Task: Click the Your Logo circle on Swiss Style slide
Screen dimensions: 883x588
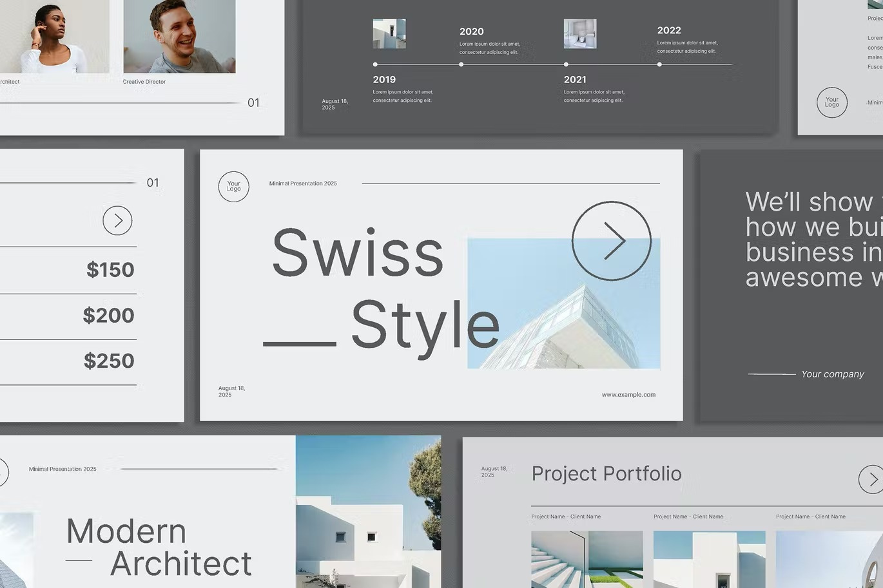Action: 233,187
